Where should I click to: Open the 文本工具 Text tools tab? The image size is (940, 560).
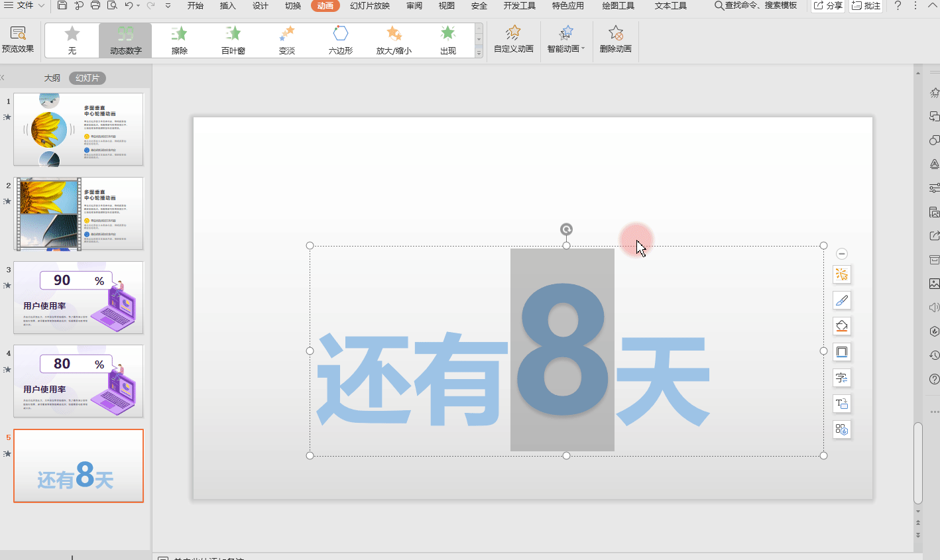point(671,5)
